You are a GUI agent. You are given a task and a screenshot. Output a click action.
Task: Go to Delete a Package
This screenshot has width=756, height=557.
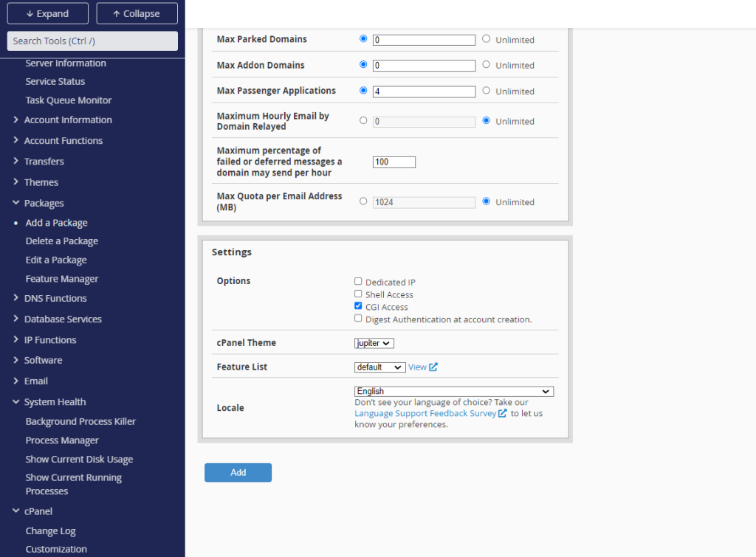[x=62, y=241]
